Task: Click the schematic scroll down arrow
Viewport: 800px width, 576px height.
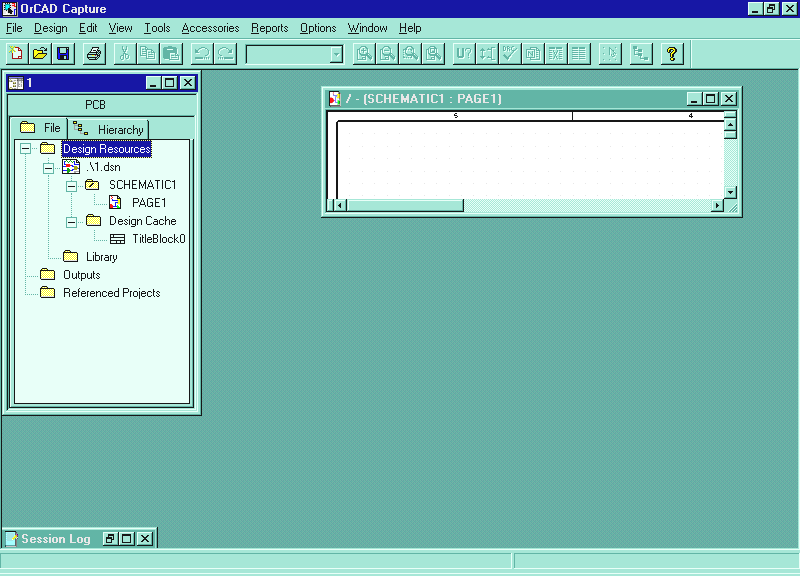Action: click(730, 192)
